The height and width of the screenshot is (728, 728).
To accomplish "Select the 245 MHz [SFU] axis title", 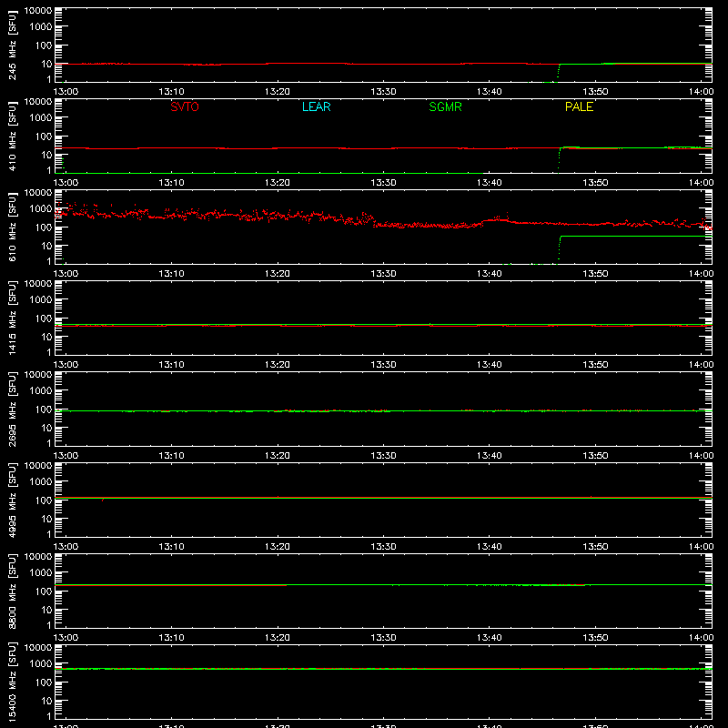I will (12, 45).
